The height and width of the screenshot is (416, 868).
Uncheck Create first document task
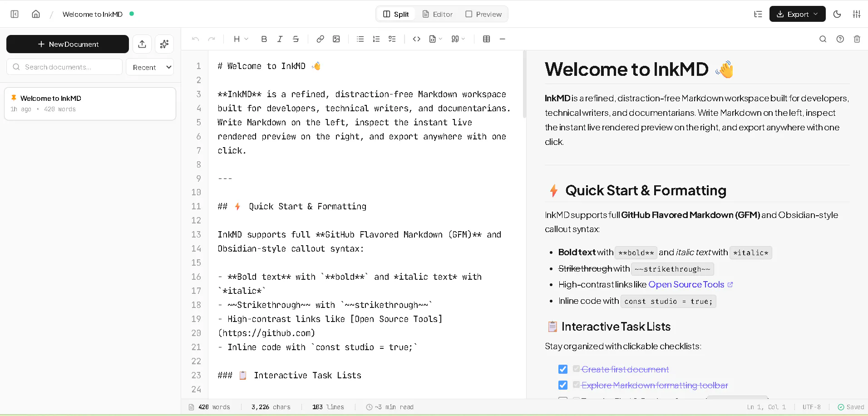tap(563, 369)
